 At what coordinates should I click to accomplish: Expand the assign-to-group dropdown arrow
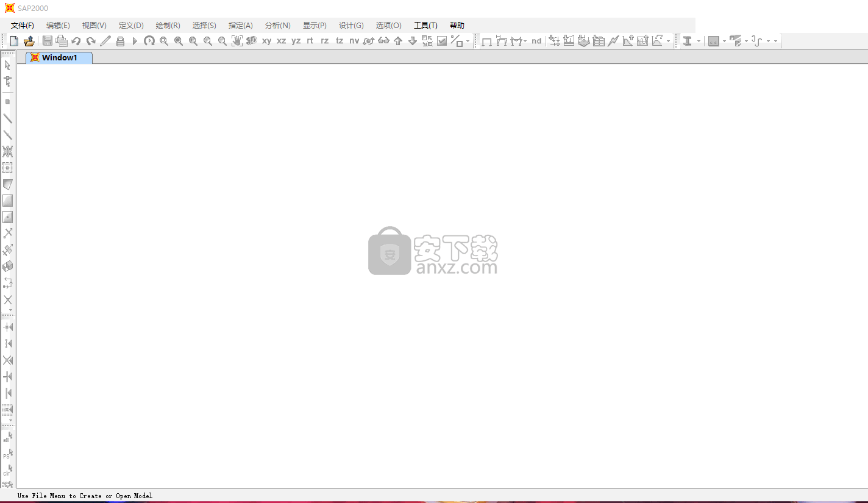(468, 41)
